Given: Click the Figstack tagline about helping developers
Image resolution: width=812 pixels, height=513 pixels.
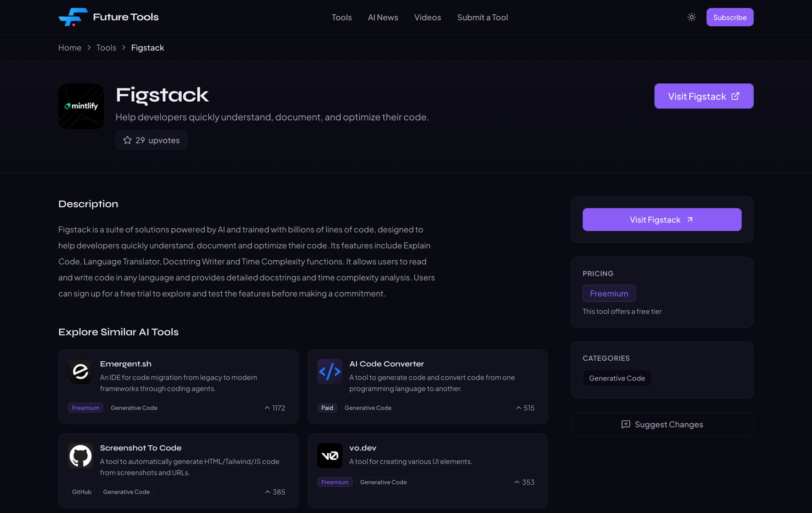Looking at the screenshot, I should (x=272, y=117).
